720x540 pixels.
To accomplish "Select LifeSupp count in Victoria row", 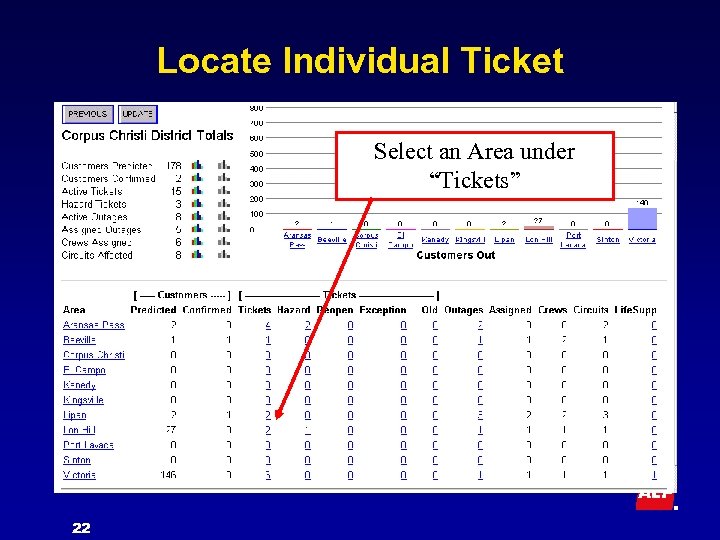I will point(654,475).
